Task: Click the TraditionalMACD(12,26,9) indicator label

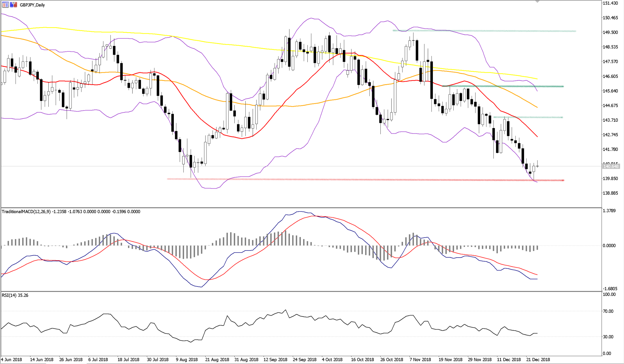Action: pyautogui.click(x=26, y=212)
